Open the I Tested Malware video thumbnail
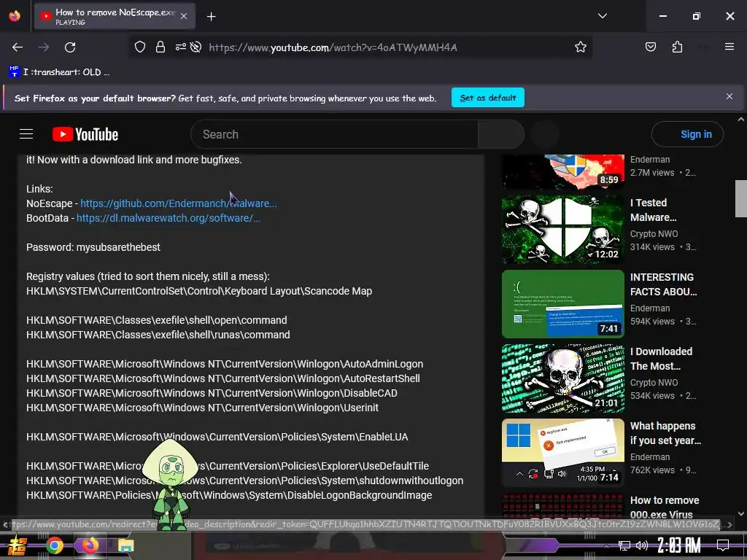This screenshot has width=747, height=560. [563, 230]
